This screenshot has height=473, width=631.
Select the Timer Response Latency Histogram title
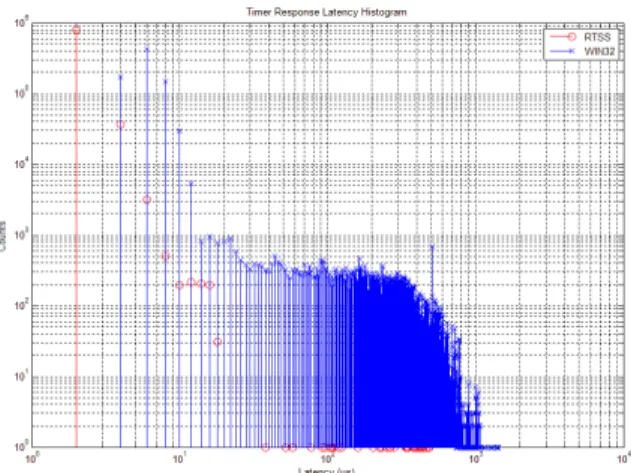(326, 12)
